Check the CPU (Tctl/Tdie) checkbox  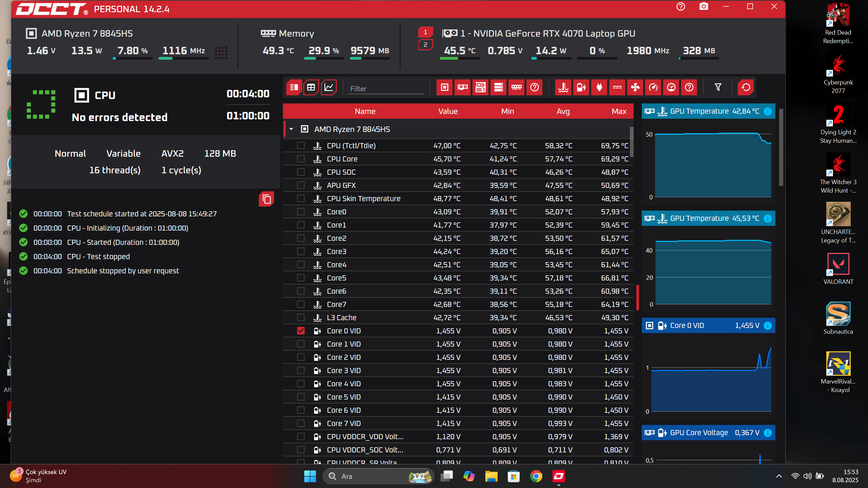coord(301,145)
